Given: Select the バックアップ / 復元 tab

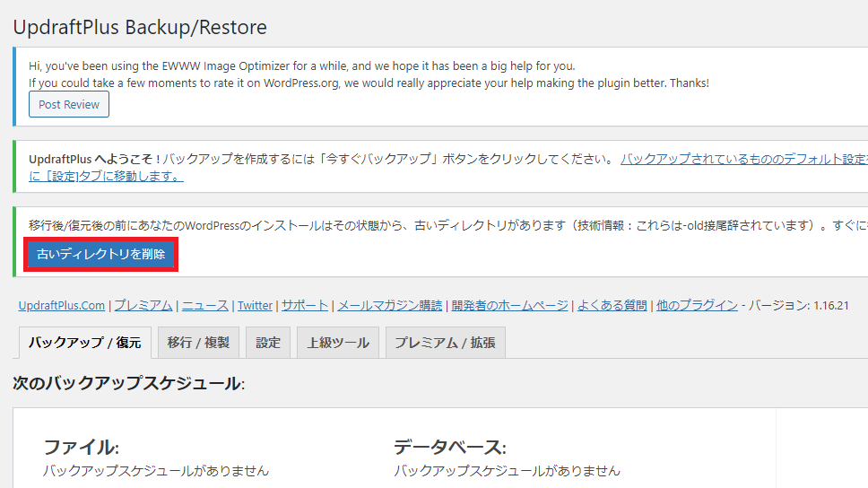Looking at the screenshot, I should (84, 343).
